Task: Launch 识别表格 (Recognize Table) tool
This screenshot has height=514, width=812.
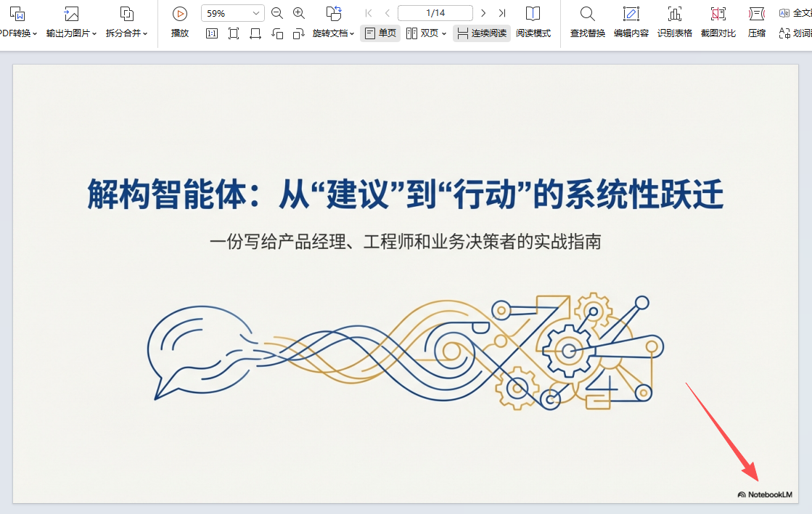Action: pyautogui.click(x=674, y=21)
